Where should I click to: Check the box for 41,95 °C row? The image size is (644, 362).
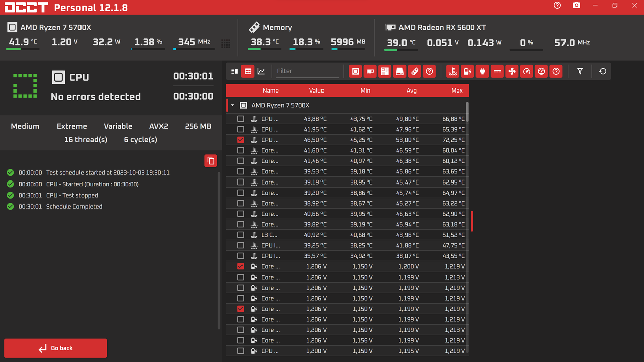coord(240,129)
